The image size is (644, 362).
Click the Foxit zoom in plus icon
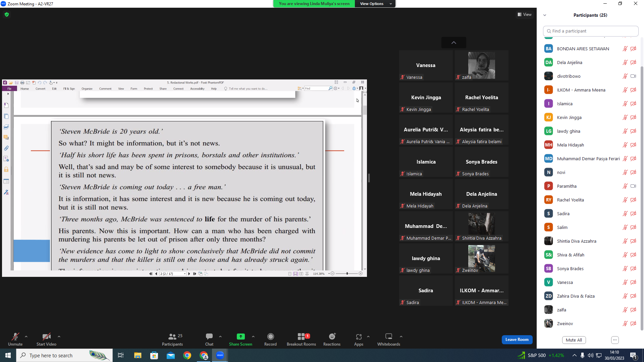361,274
